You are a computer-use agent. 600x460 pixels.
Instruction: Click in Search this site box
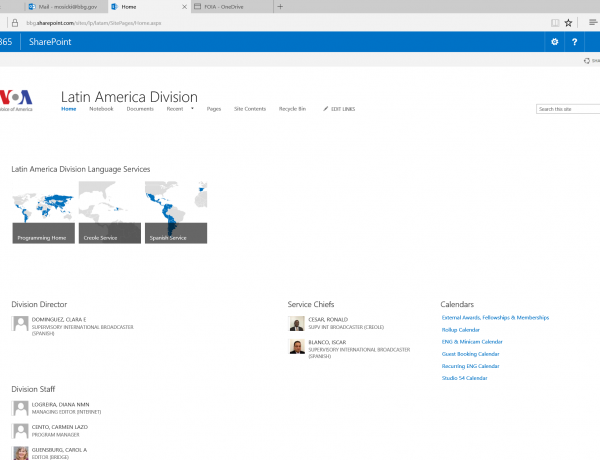568,109
